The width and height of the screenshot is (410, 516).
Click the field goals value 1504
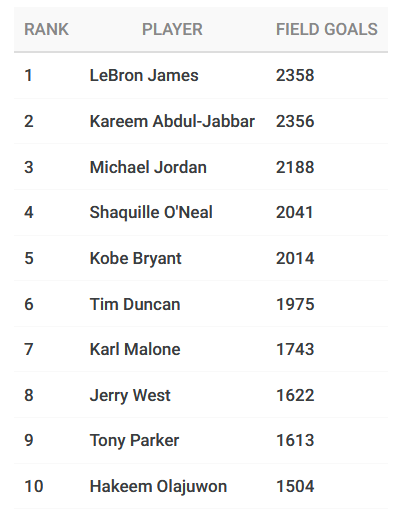click(295, 486)
